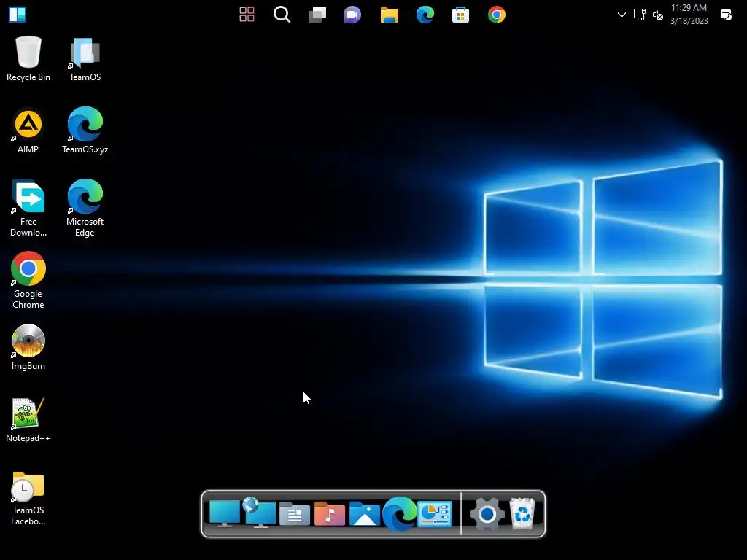747x560 pixels.
Task: Open Control Panel icon in dock
Action: [x=435, y=514]
